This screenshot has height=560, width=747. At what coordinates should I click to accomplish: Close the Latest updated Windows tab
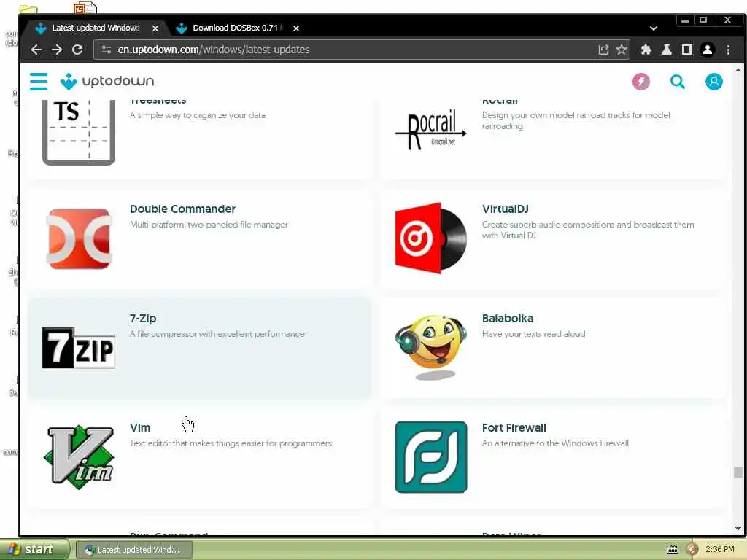(155, 28)
